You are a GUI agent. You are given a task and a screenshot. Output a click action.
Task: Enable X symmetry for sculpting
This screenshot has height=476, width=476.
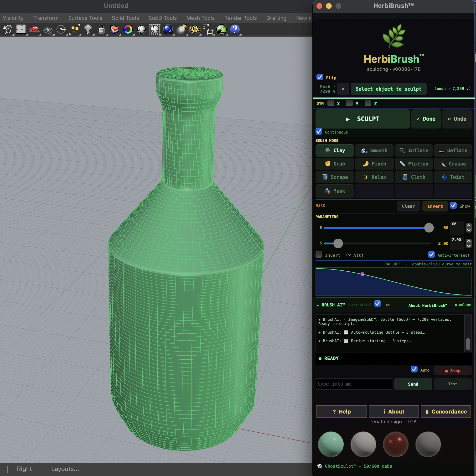coord(331,103)
